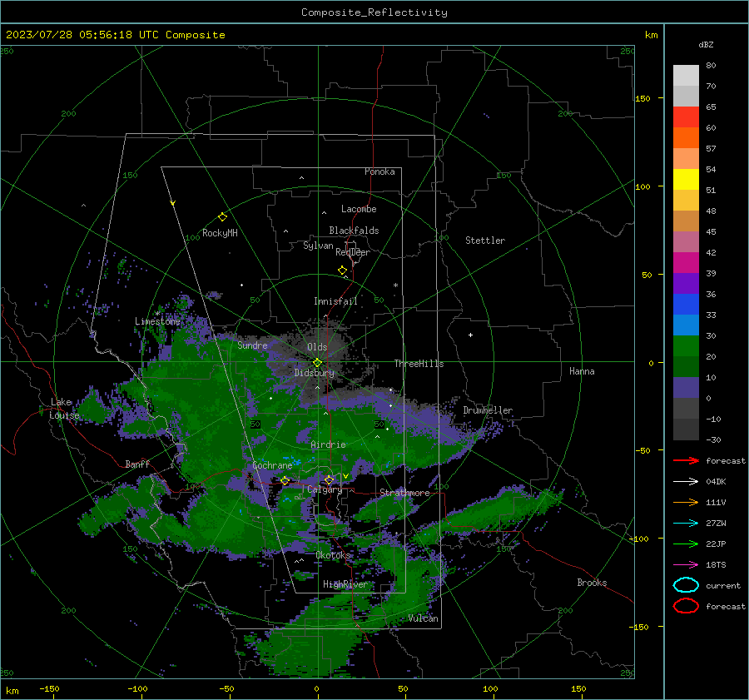Click the RockyMH label
The height and width of the screenshot is (700, 749).
pos(220,233)
